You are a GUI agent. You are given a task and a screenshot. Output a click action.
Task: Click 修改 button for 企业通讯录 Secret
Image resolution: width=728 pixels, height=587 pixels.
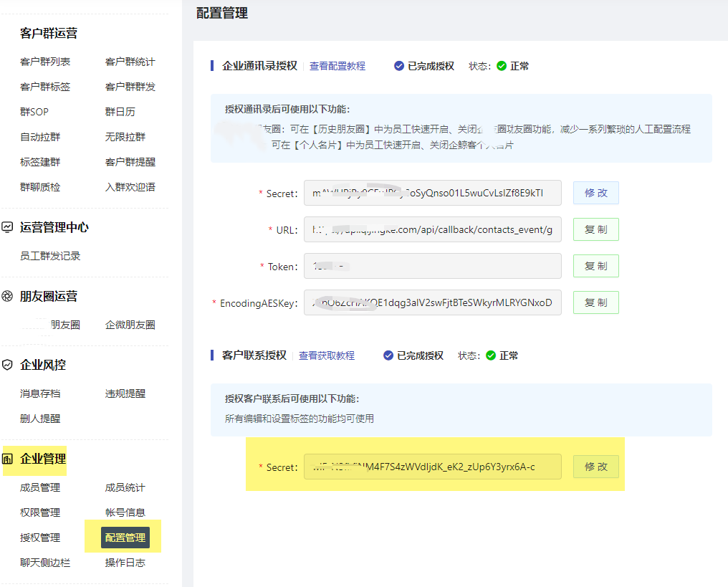(x=596, y=193)
